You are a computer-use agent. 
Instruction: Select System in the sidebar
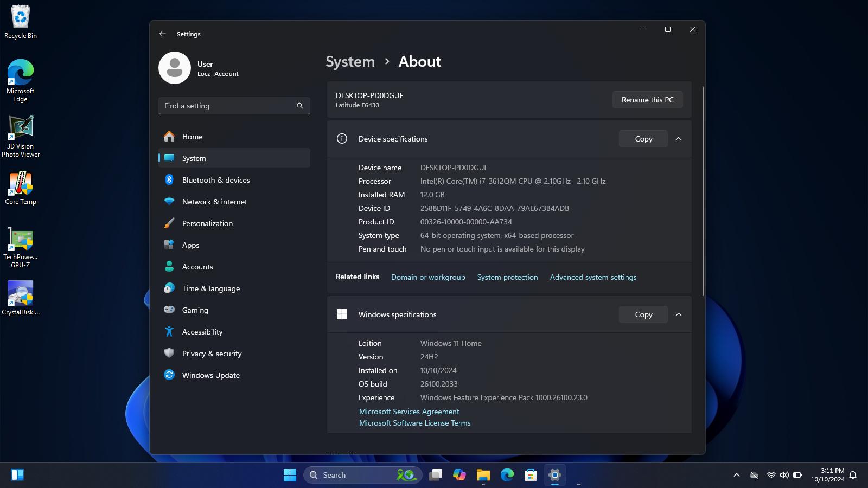234,158
